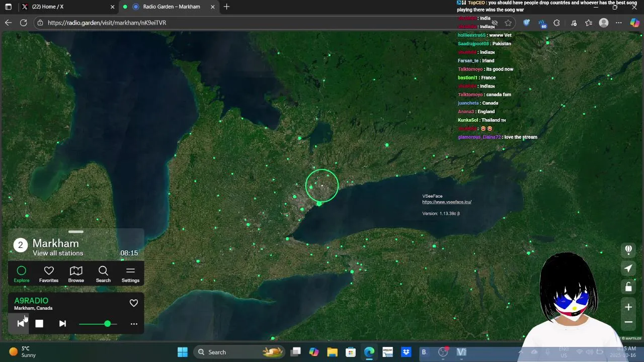The width and height of the screenshot is (644, 362).
Task: Open the Amazon taskbar icon
Action: coord(387,352)
